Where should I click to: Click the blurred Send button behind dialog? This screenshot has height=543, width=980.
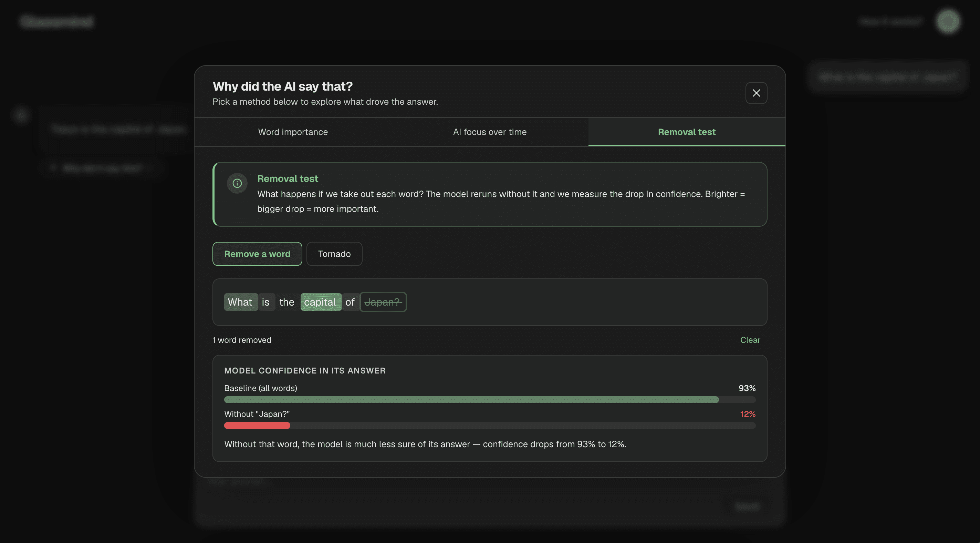click(747, 506)
